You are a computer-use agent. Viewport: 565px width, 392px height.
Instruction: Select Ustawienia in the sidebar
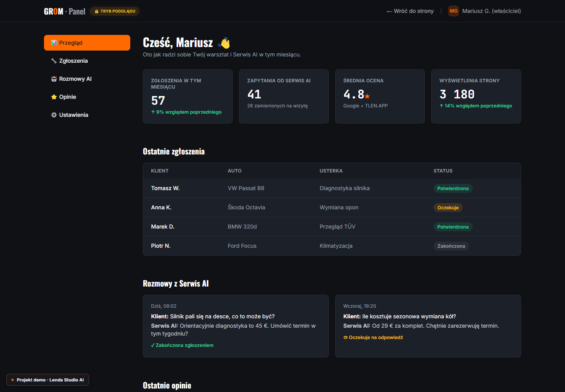tap(87, 115)
